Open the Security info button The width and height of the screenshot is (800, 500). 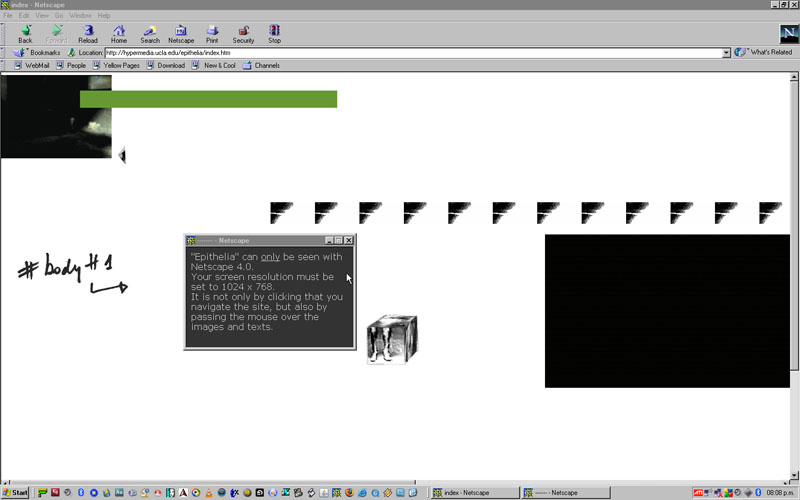pos(243,34)
